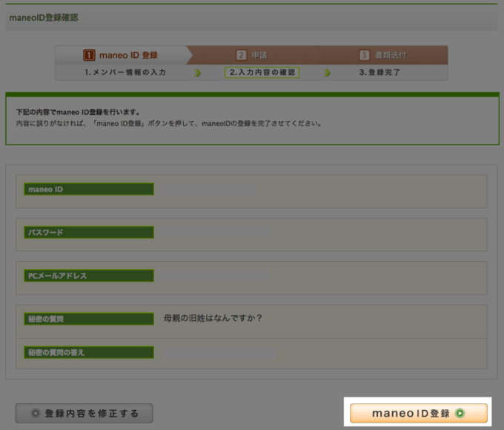
Task: Click the PCメールアドレス field label
Action: click(x=89, y=276)
